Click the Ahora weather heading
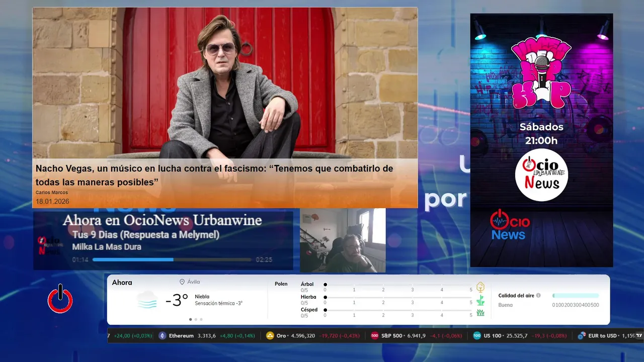The image size is (644, 362). [122, 283]
